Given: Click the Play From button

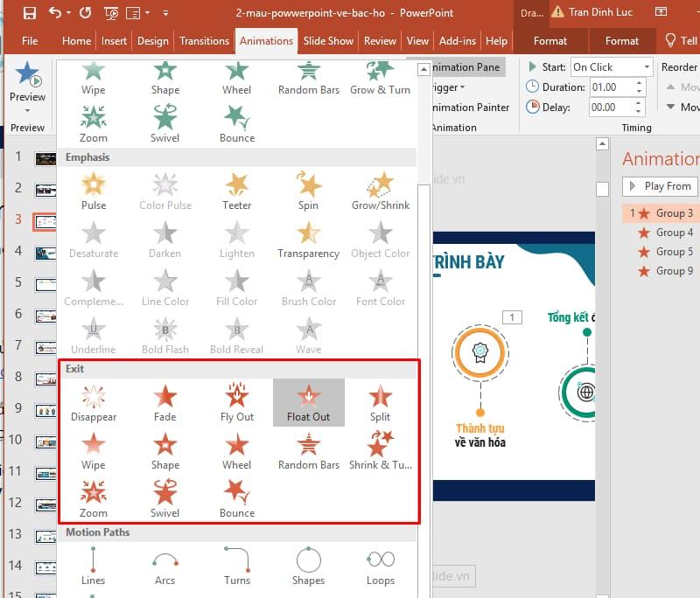Looking at the screenshot, I should click(x=660, y=185).
